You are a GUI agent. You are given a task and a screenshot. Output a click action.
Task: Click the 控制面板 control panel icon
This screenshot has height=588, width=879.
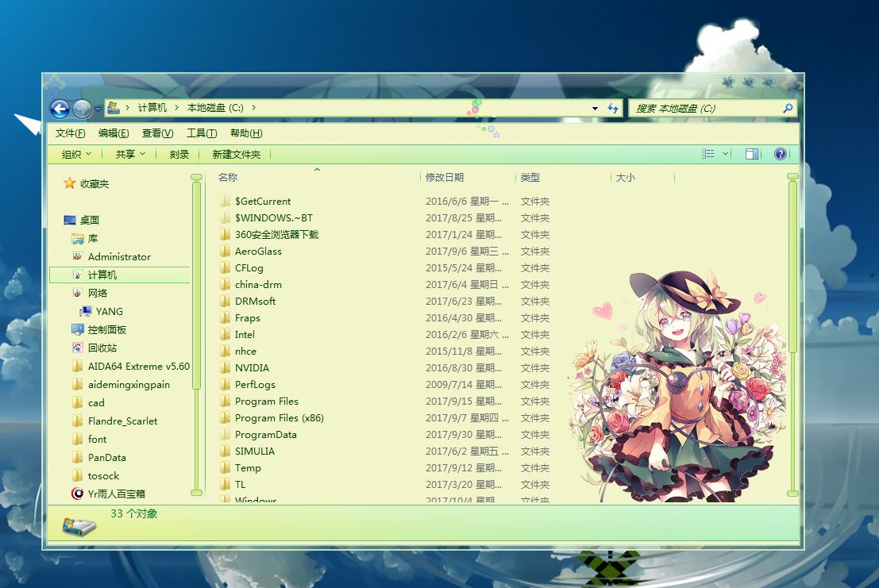pos(78,329)
